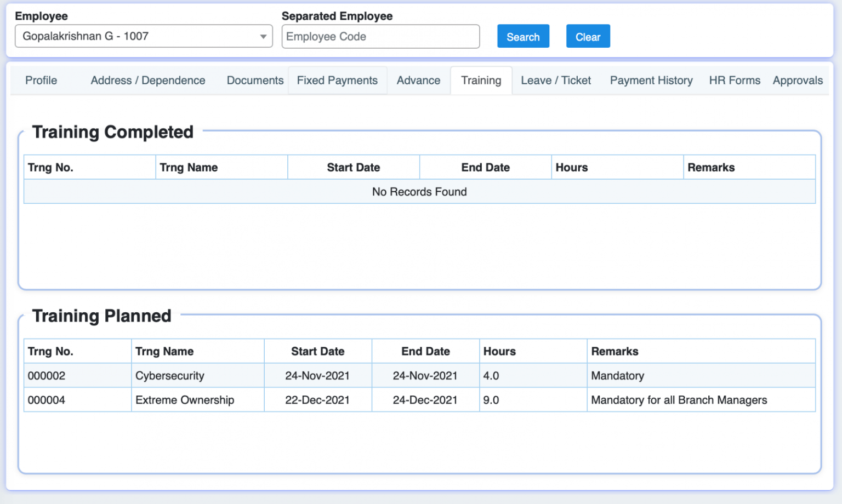Open the Address / Dependence tab
Image resolution: width=842 pixels, height=504 pixels.
pos(148,81)
